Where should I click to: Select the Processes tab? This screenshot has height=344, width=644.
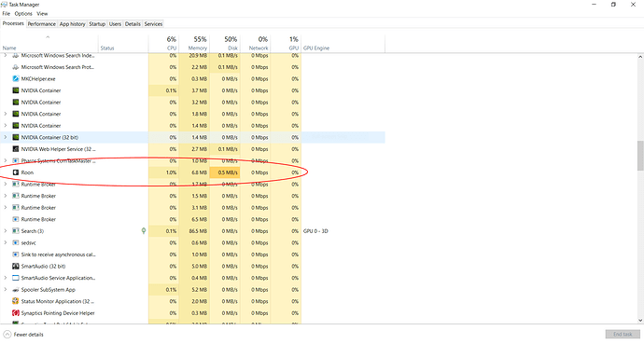pyautogui.click(x=13, y=23)
